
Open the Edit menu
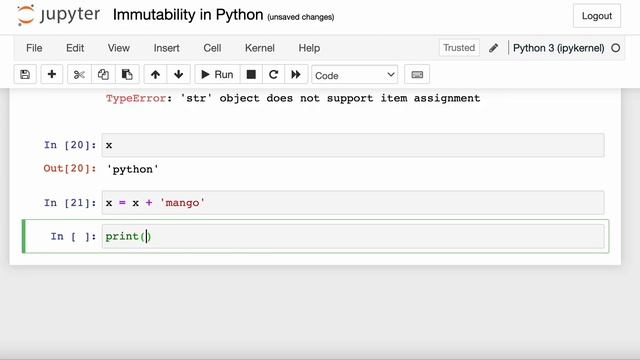click(75, 48)
